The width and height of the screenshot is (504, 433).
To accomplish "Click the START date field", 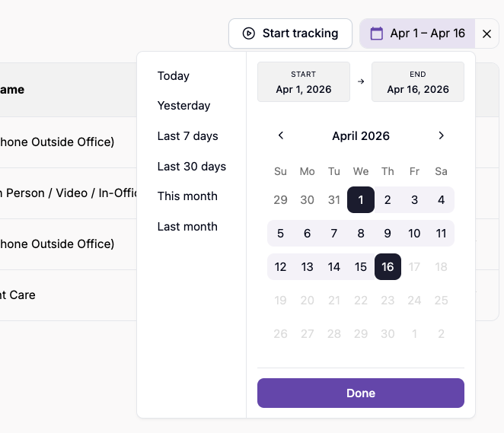I will tap(304, 82).
